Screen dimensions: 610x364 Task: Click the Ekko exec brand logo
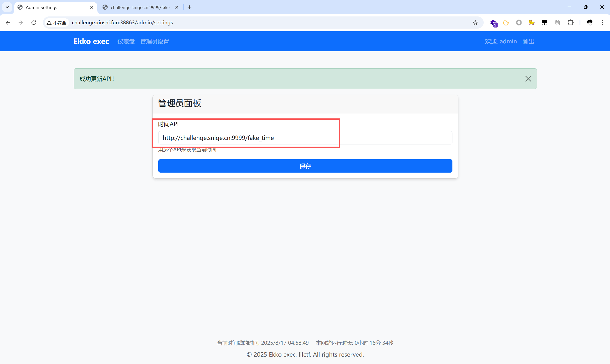click(91, 41)
